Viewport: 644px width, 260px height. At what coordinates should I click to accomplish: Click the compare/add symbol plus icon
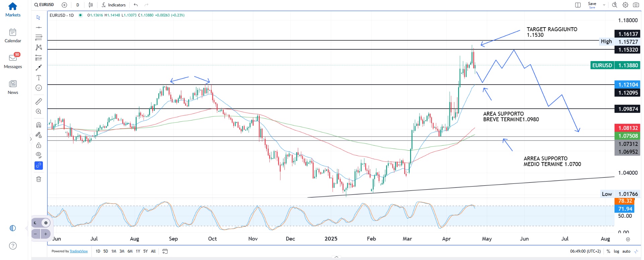(64, 5)
